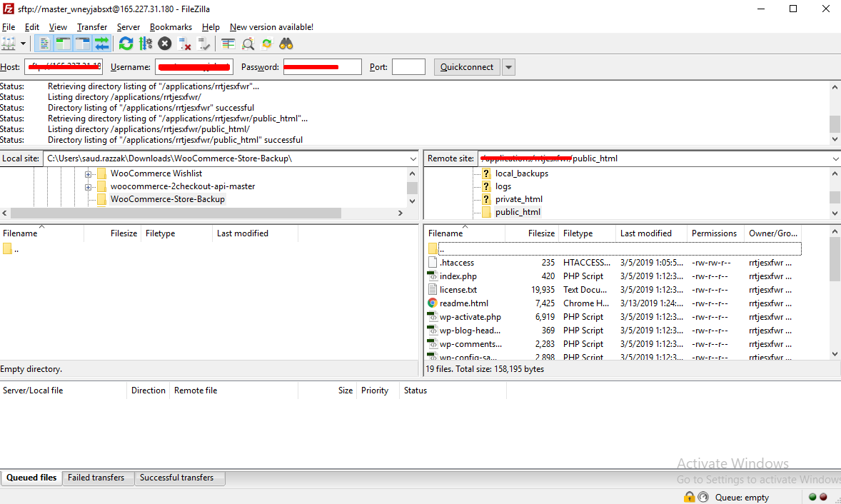Screen dimensions: 841x504
Task: Click the question-mark folder icon for logs
Action: (x=486, y=186)
